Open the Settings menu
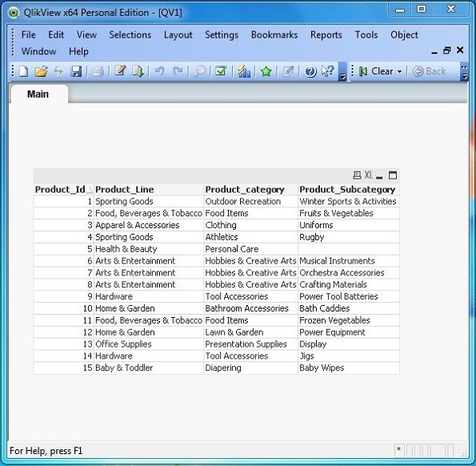 point(222,35)
